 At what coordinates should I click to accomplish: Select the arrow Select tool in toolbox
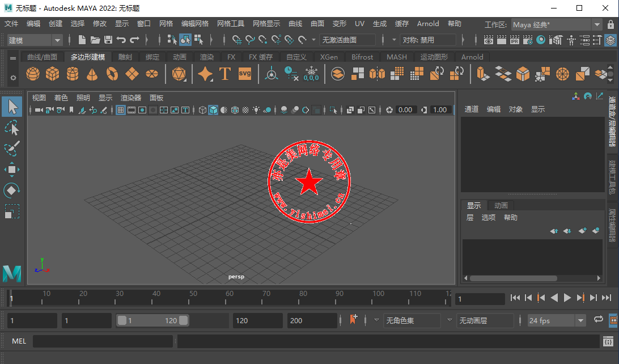pyautogui.click(x=12, y=107)
